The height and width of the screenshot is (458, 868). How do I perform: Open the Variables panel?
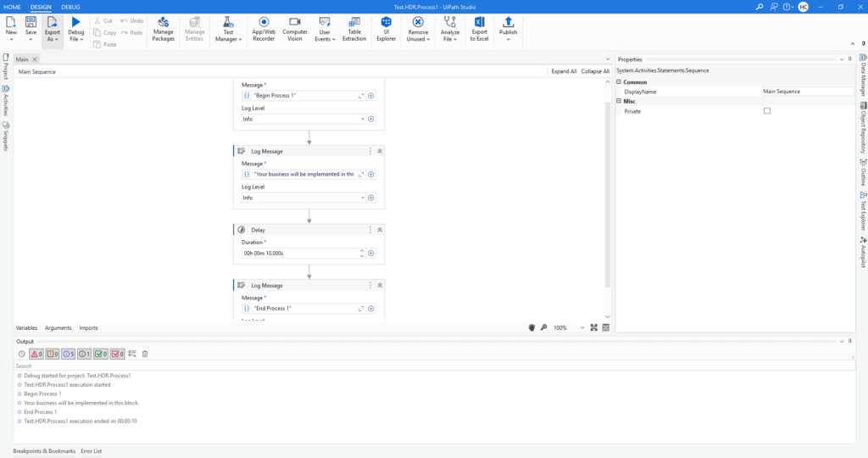(26, 327)
